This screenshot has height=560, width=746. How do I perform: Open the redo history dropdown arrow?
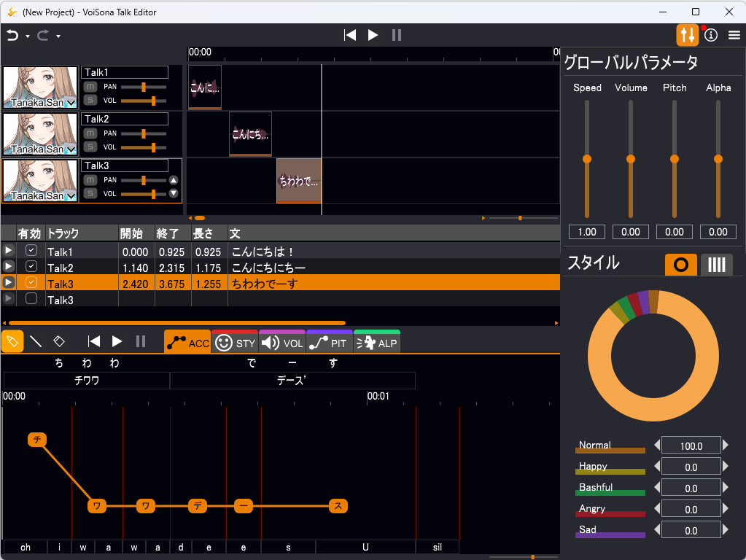pos(58,36)
